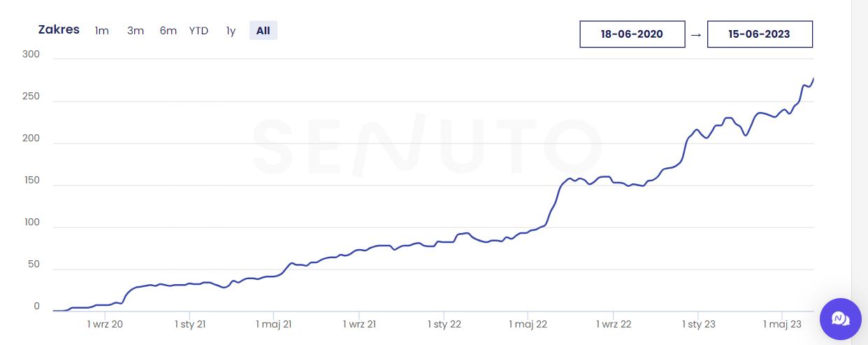
Task: Select the 3m range
Action: (x=136, y=31)
